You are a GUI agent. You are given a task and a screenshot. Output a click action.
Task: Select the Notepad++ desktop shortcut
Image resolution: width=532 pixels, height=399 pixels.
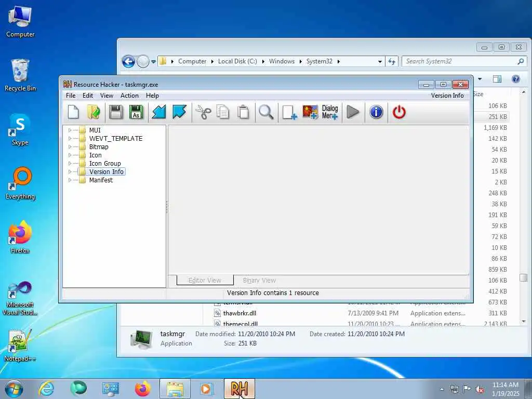[x=20, y=345]
